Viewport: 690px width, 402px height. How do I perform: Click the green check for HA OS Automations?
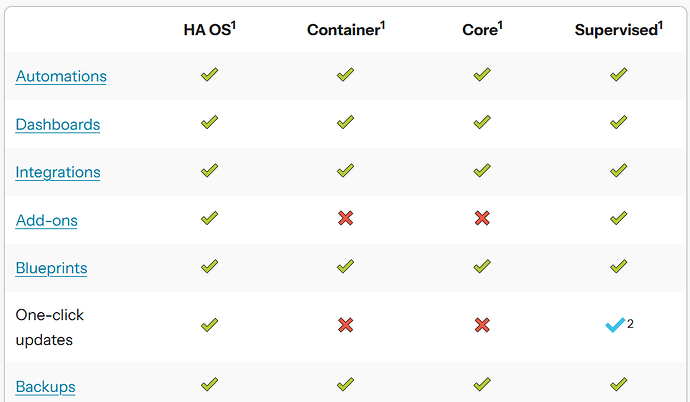(209, 74)
